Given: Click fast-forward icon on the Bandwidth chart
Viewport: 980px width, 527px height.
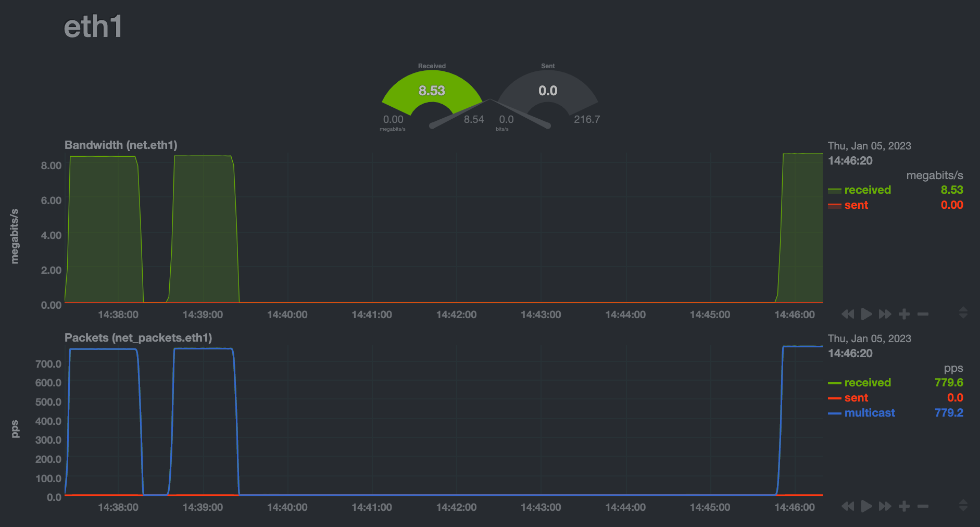Looking at the screenshot, I should pyautogui.click(x=885, y=314).
